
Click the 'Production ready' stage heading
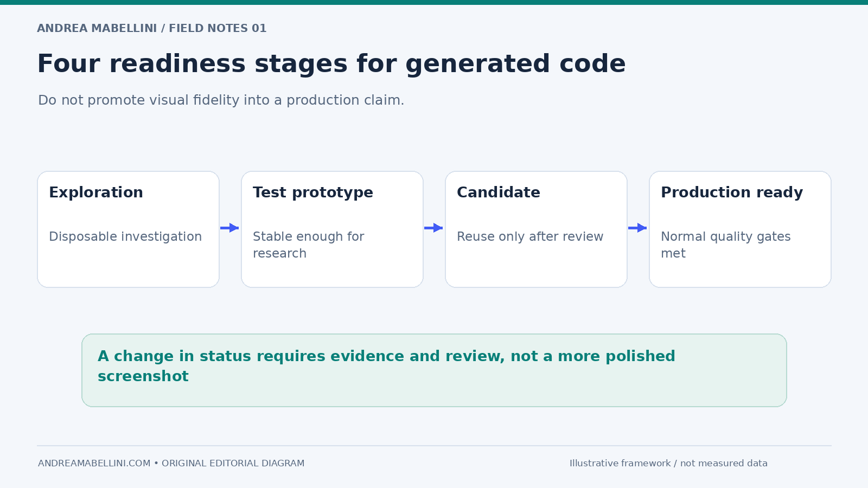(732, 192)
